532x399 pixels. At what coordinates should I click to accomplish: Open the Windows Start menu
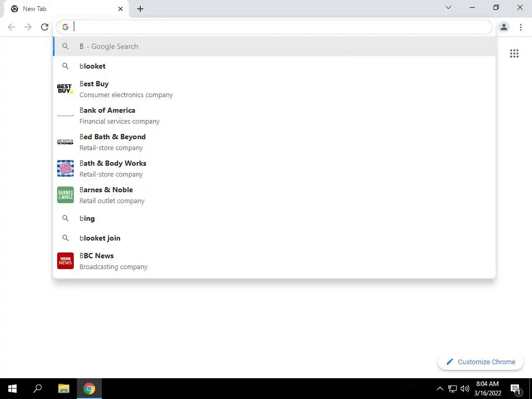coord(12,389)
